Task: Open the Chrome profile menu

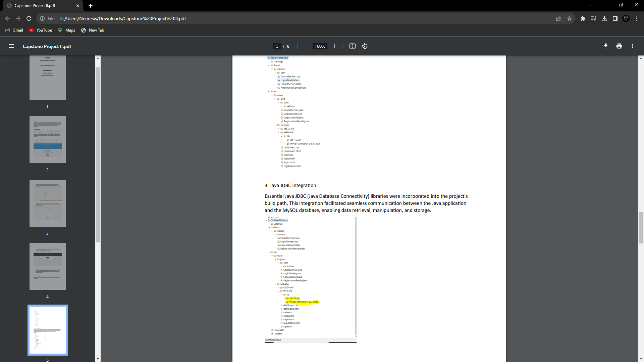Action: (626, 18)
